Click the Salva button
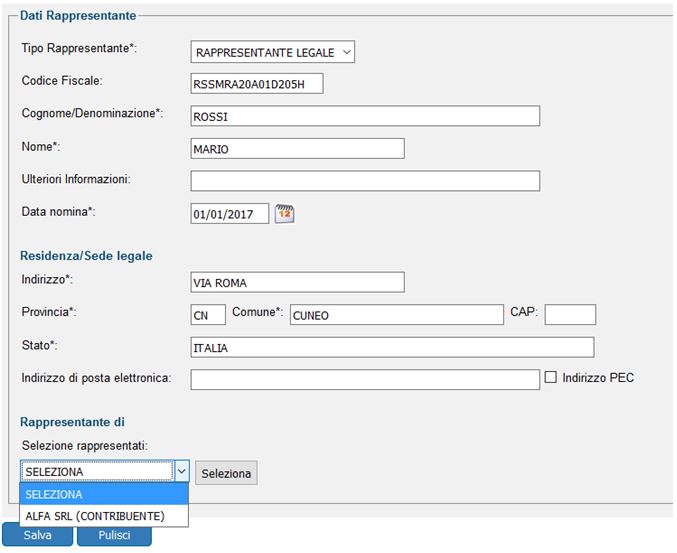The image size is (677, 553). (x=38, y=535)
